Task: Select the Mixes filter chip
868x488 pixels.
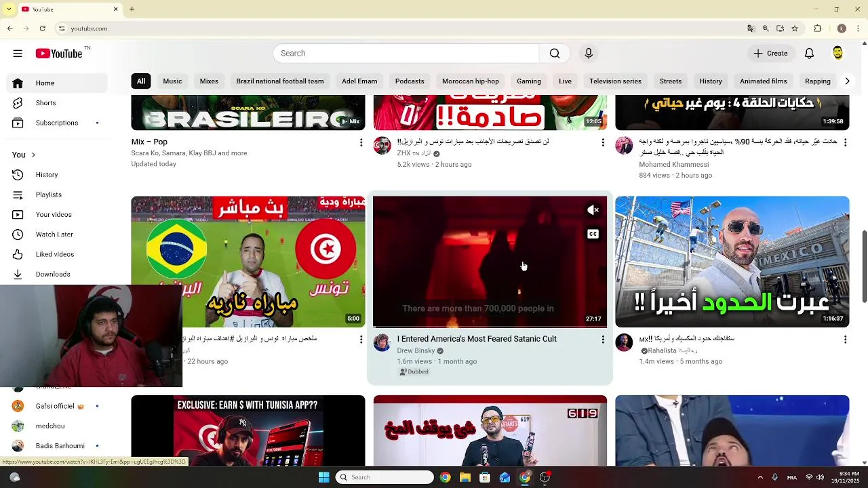Action: click(209, 81)
